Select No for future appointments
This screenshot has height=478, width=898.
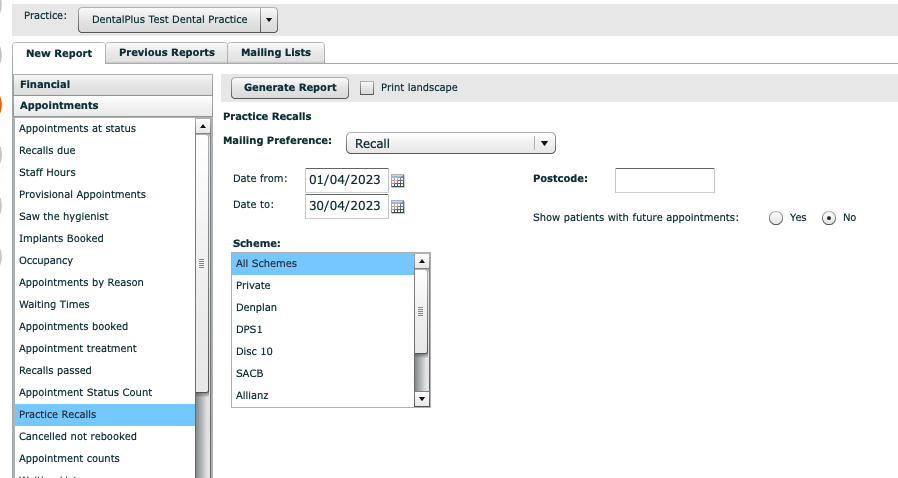coord(828,218)
